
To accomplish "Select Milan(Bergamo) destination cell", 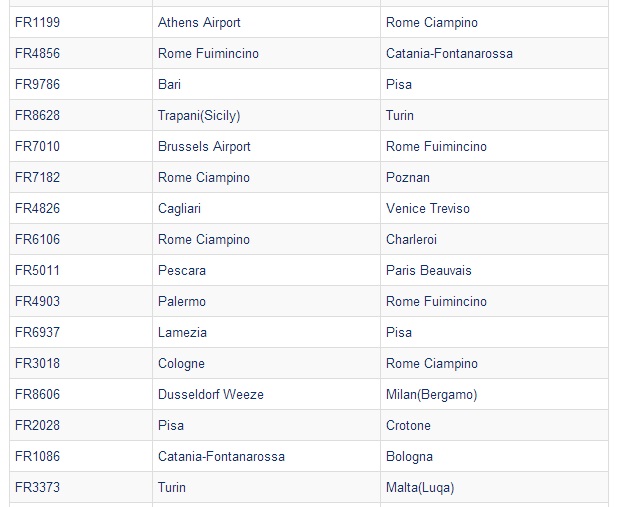I will tap(494, 394).
